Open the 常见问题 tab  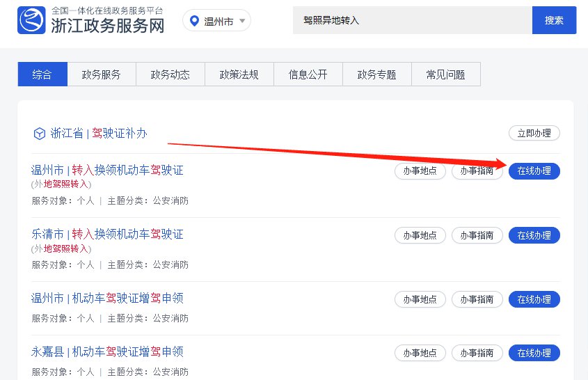coord(445,74)
